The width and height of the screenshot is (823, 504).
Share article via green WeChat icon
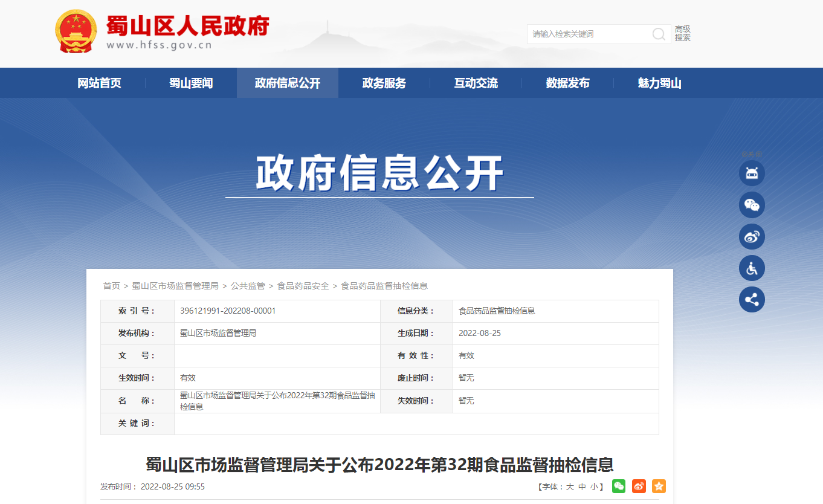[619, 486]
